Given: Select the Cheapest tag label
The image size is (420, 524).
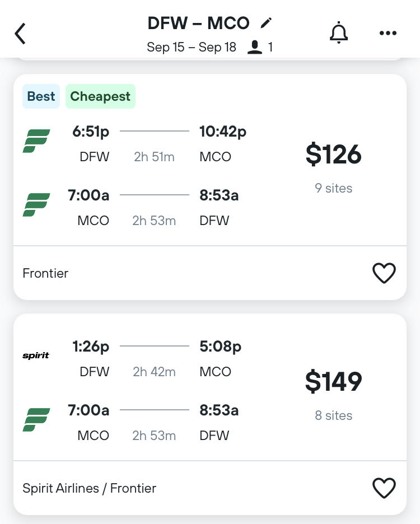Looking at the screenshot, I should 100,96.
